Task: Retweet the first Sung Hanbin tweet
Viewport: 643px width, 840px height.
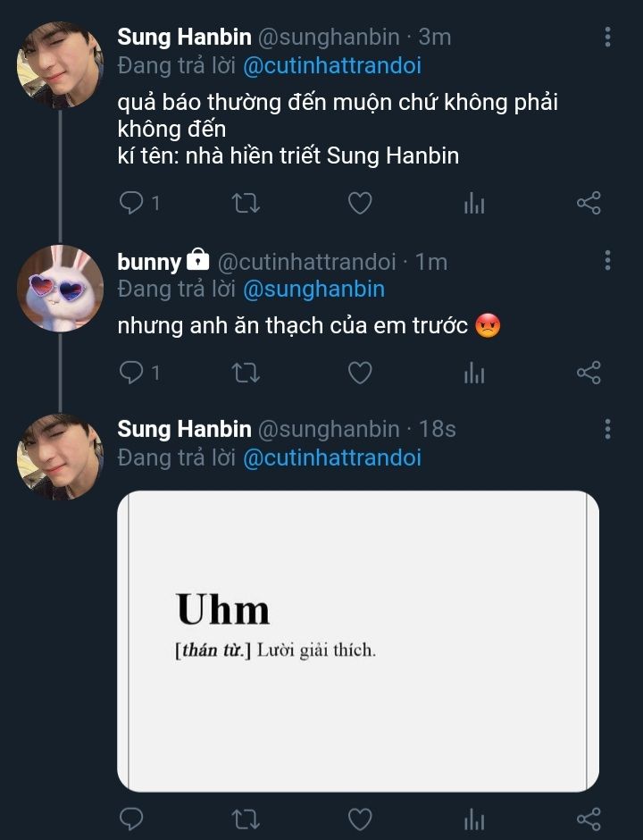Action: coord(246,204)
